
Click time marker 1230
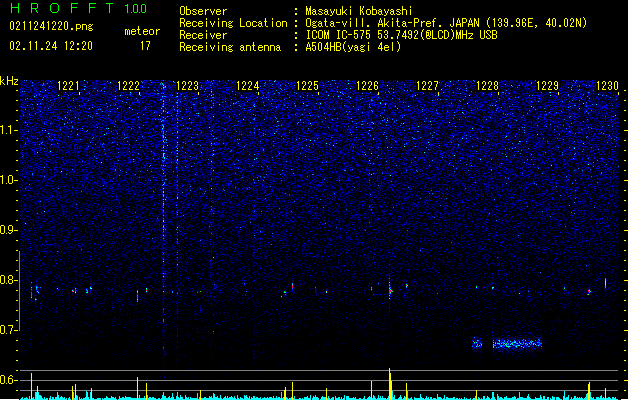pyautogui.click(x=607, y=86)
